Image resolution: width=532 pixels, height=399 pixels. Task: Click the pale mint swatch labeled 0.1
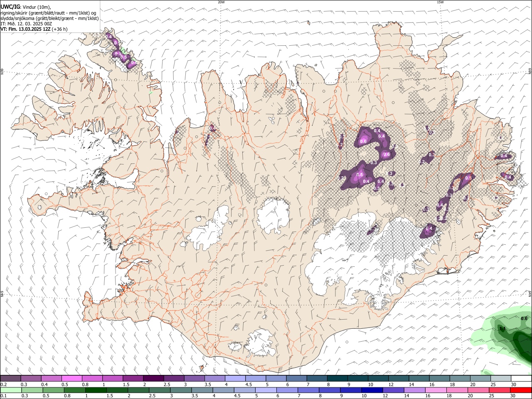[11, 390]
